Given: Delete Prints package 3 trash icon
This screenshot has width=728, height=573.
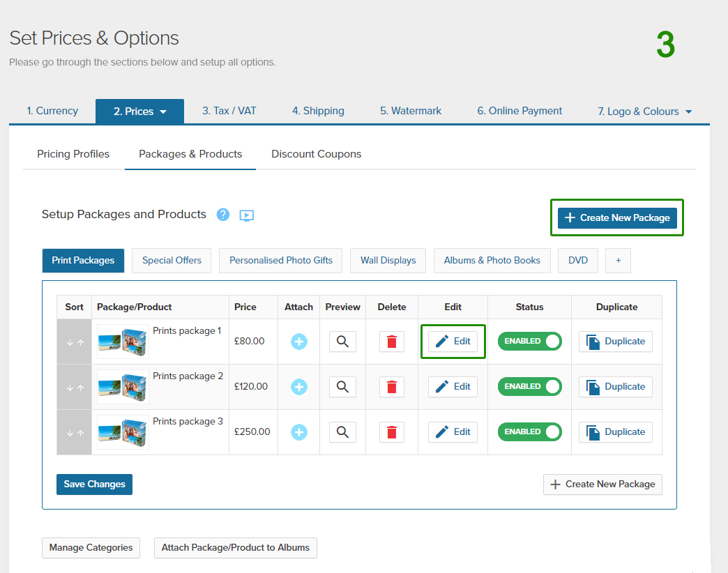Looking at the screenshot, I should 392,432.
